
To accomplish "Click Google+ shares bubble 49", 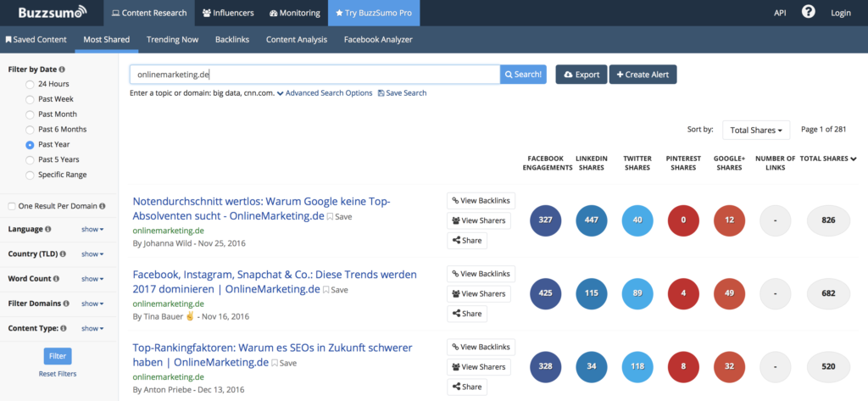I will (x=729, y=293).
